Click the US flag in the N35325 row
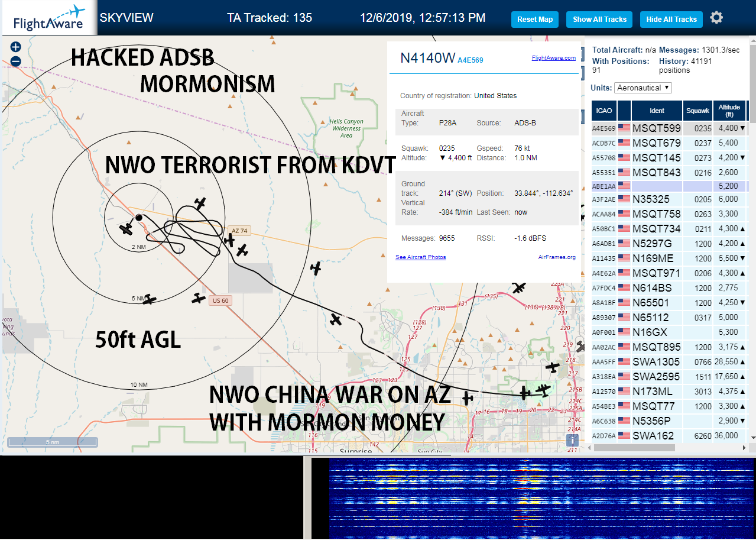 [624, 199]
